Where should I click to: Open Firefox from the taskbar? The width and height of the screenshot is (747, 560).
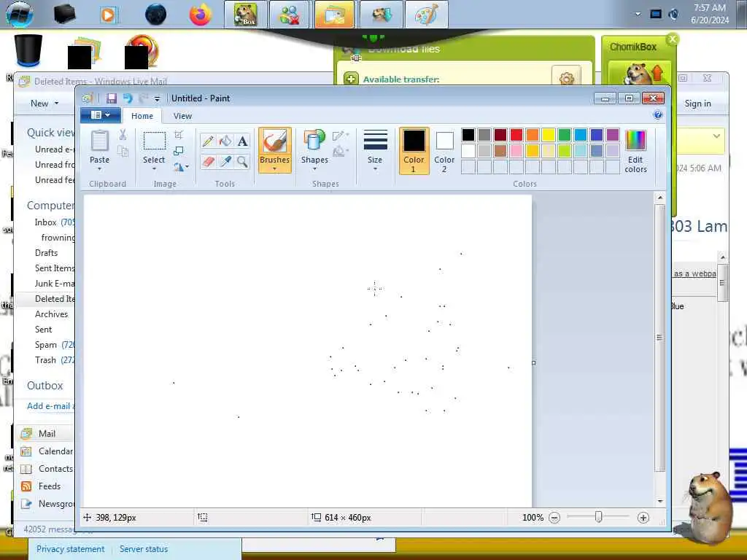(200, 15)
